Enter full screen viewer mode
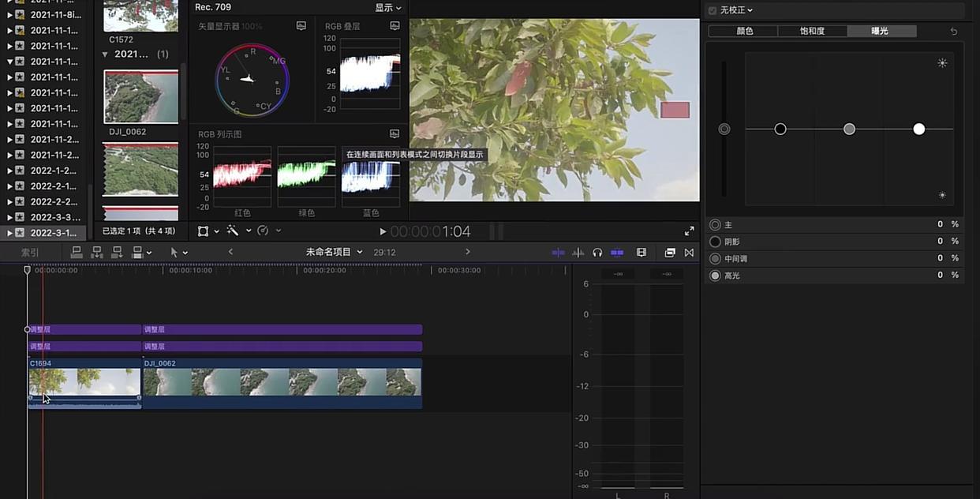The image size is (980, 499). (x=689, y=231)
